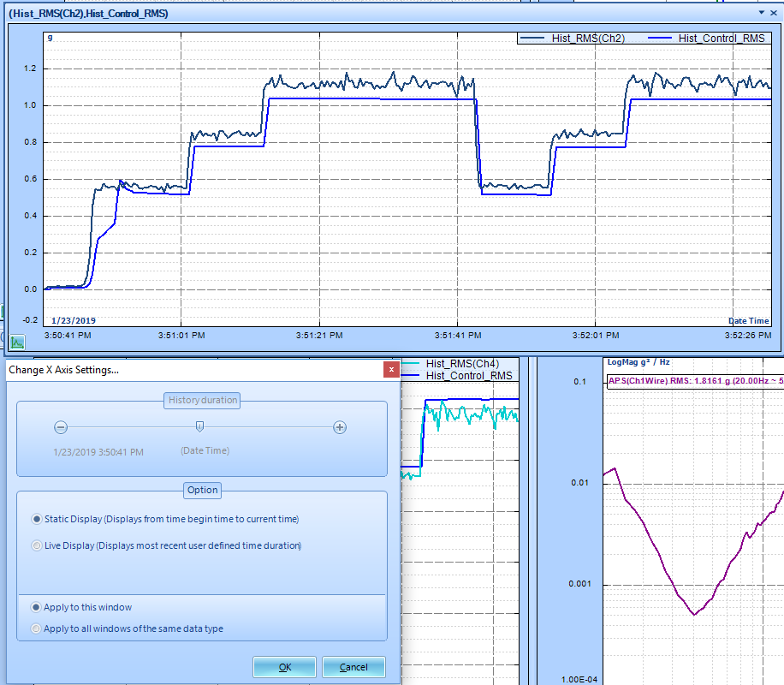Click the APS(Ch1Wire) RMS label in spectrum plot

click(695, 381)
